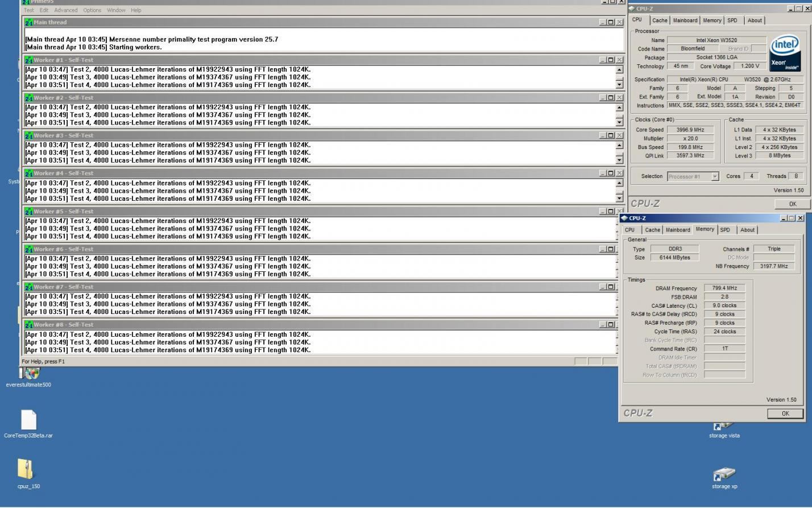This screenshot has width=812, height=508.
Task: Click the QPI Link 3597.3 MHz value
Action: [x=691, y=156]
